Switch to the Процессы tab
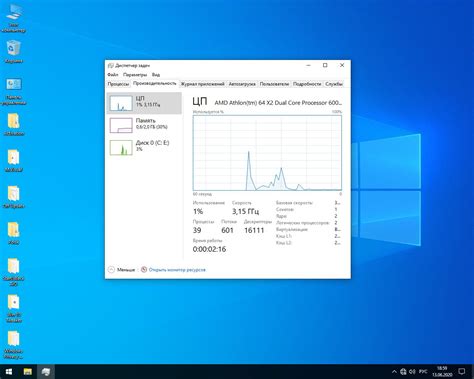This screenshot has width=474, height=379. pyautogui.click(x=118, y=84)
